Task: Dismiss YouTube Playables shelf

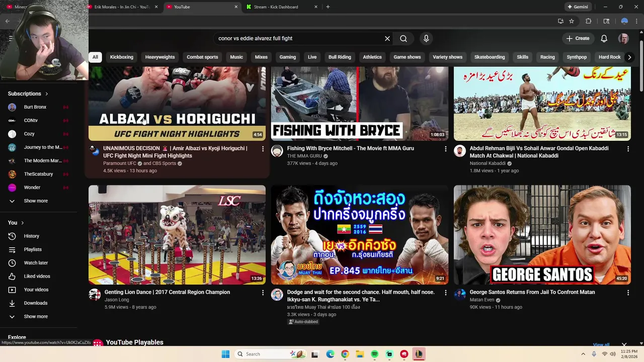Action: [624, 344]
